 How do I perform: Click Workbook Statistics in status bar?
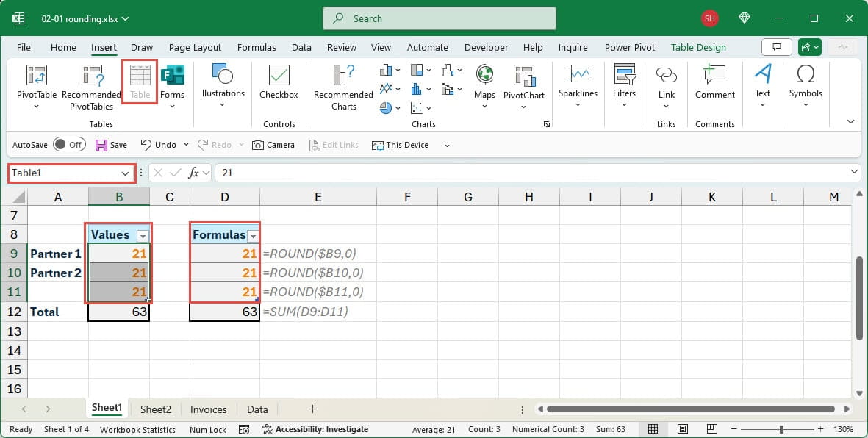(x=137, y=429)
